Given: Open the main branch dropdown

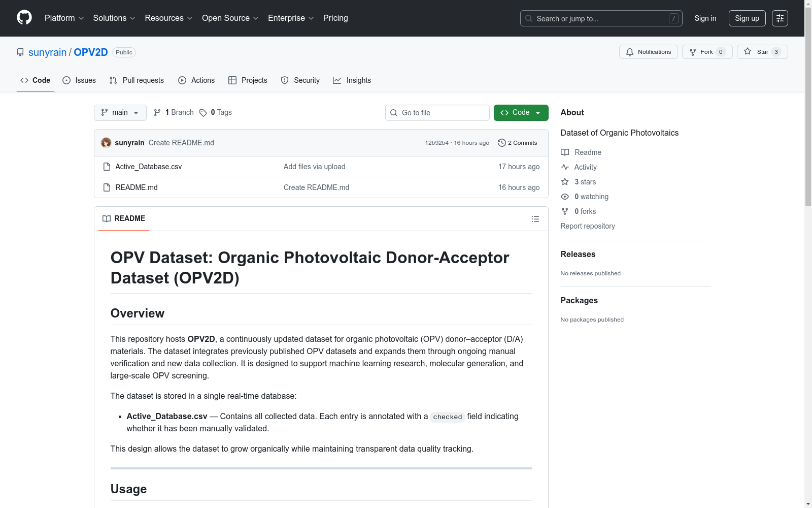Looking at the screenshot, I should (x=120, y=113).
